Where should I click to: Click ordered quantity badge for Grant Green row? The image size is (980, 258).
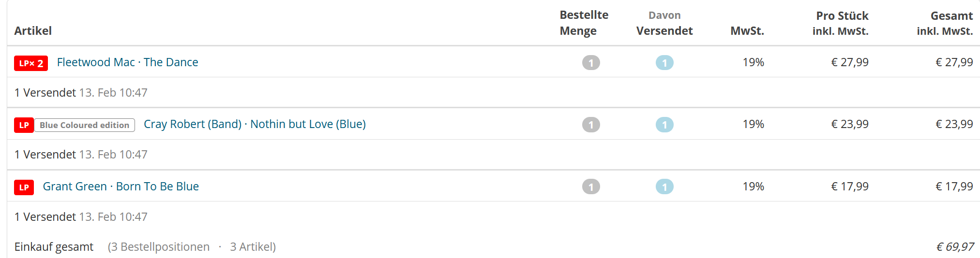click(x=591, y=186)
